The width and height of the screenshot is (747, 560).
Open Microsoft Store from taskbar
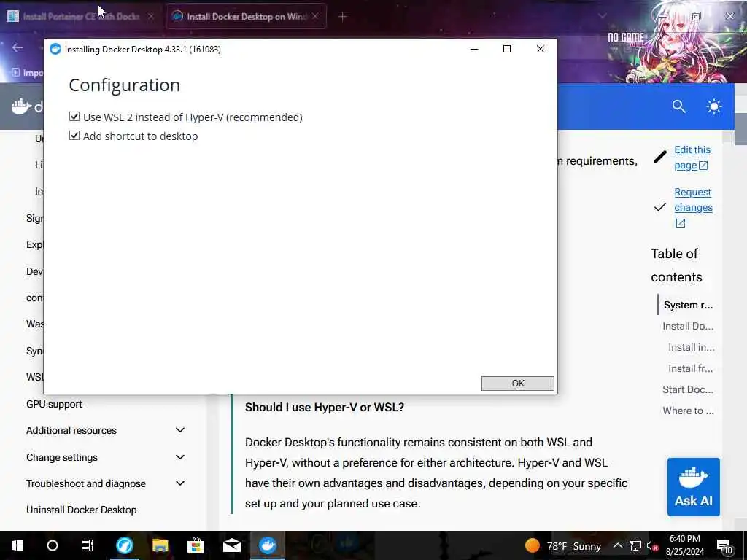(x=196, y=545)
